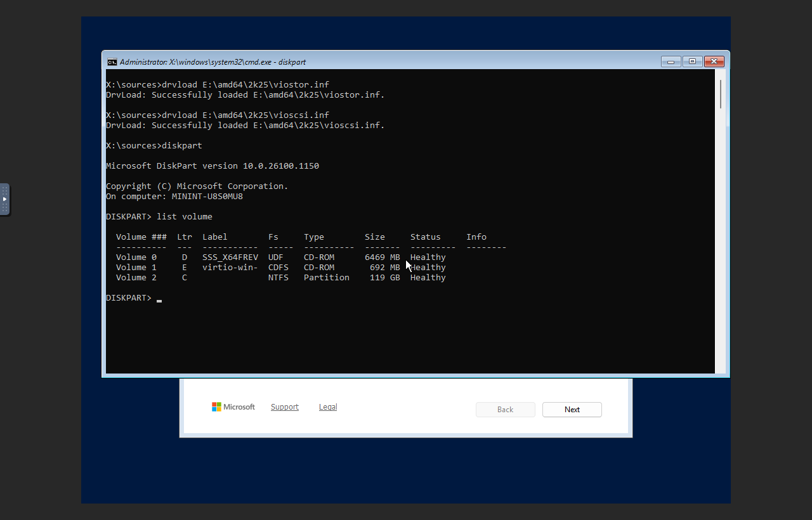The height and width of the screenshot is (520, 812).
Task: Click 'Successfully loaded ...viostor.inf' output line
Action: (x=246, y=95)
